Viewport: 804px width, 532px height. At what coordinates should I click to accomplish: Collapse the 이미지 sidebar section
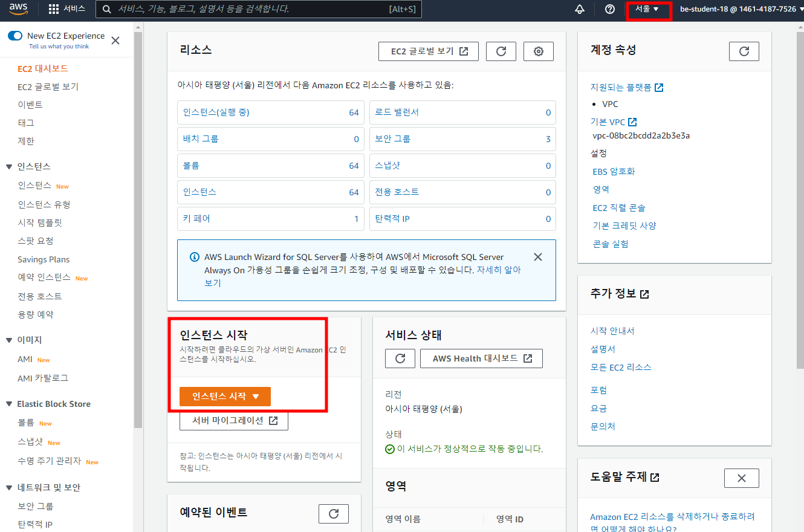pos(8,340)
